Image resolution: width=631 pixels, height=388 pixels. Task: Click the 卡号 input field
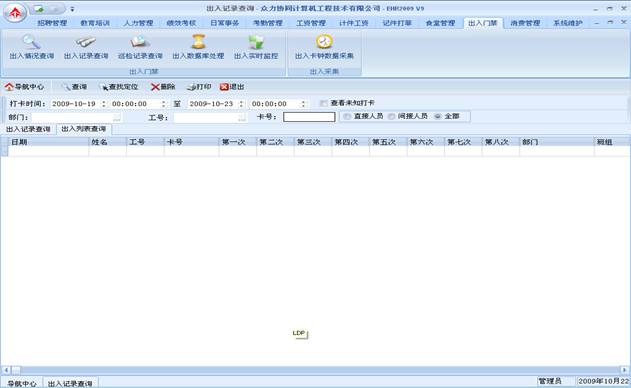pos(309,117)
